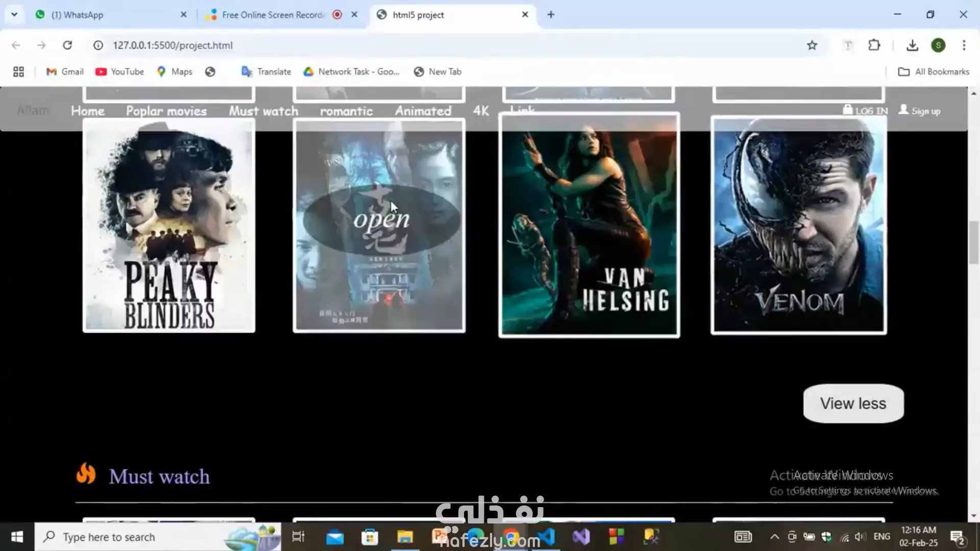Open volume control in system tray
Screen dimensions: 980x551
click(x=860, y=537)
